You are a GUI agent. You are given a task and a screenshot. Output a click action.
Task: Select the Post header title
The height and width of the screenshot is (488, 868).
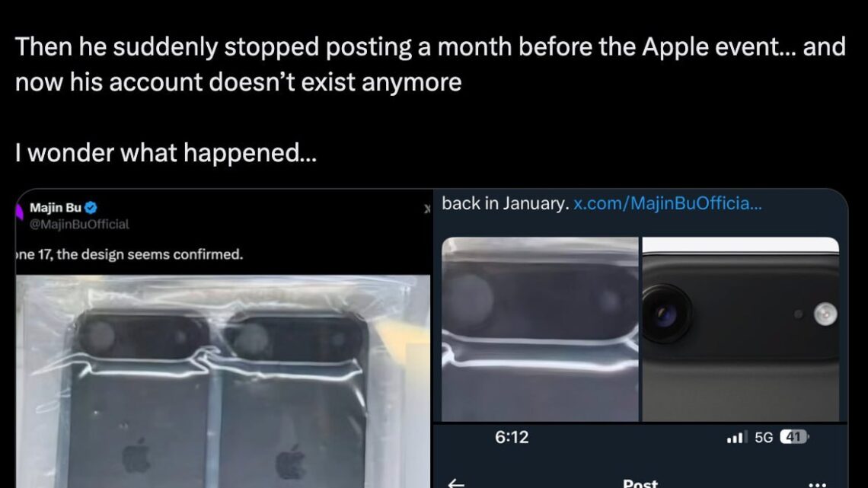pyautogui.click(x=640, y=483)
